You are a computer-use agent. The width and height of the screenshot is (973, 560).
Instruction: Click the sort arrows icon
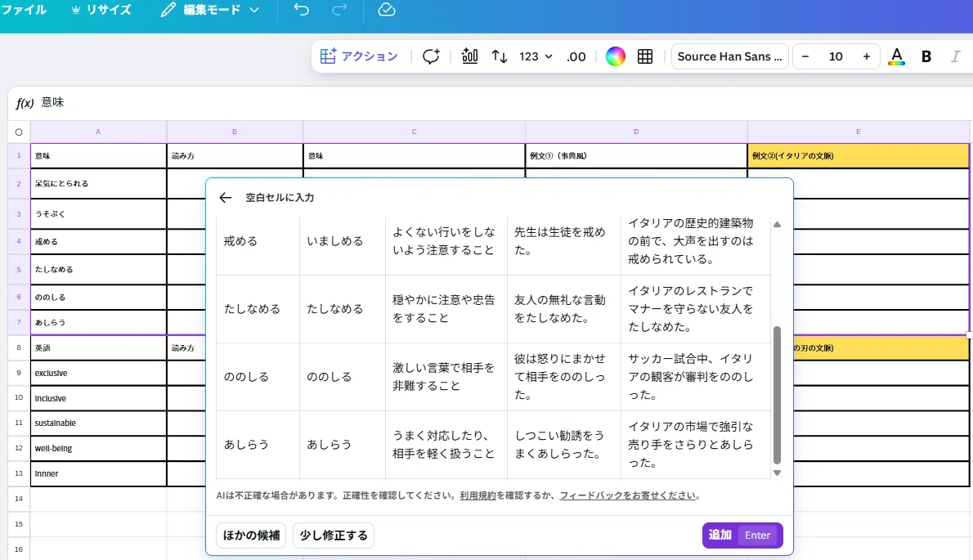(500, 56)
